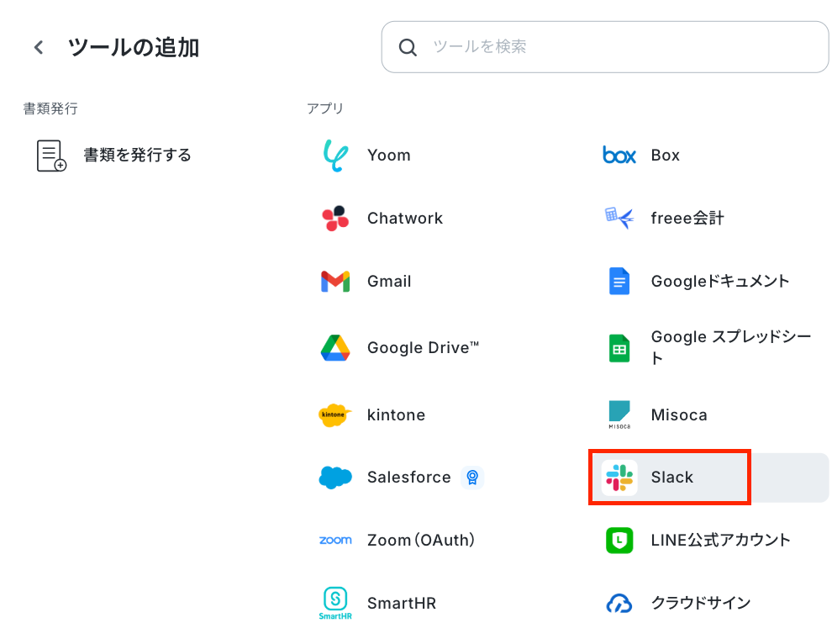Select クラウドサイン label

701,603
